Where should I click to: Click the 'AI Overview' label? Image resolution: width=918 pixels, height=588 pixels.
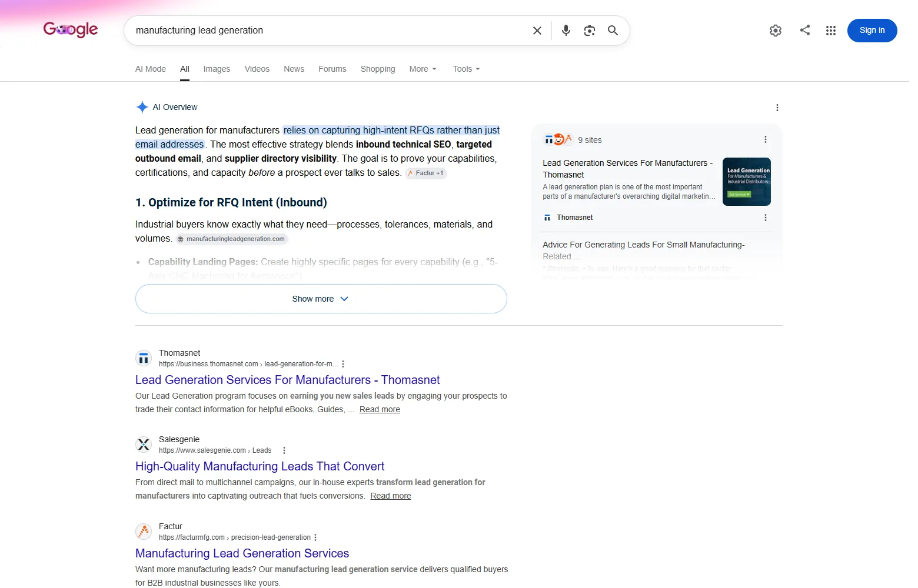pyautogui.click(x=175, y=107)
